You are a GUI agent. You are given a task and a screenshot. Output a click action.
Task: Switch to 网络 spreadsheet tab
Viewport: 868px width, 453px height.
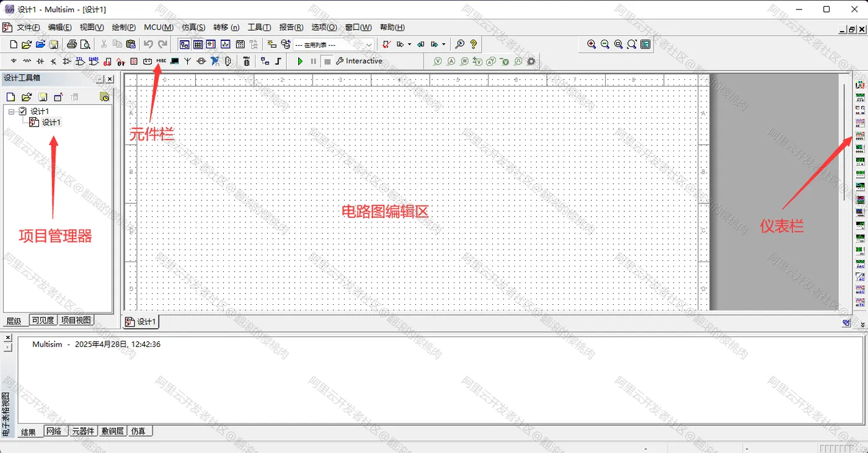tap(54, 431)
